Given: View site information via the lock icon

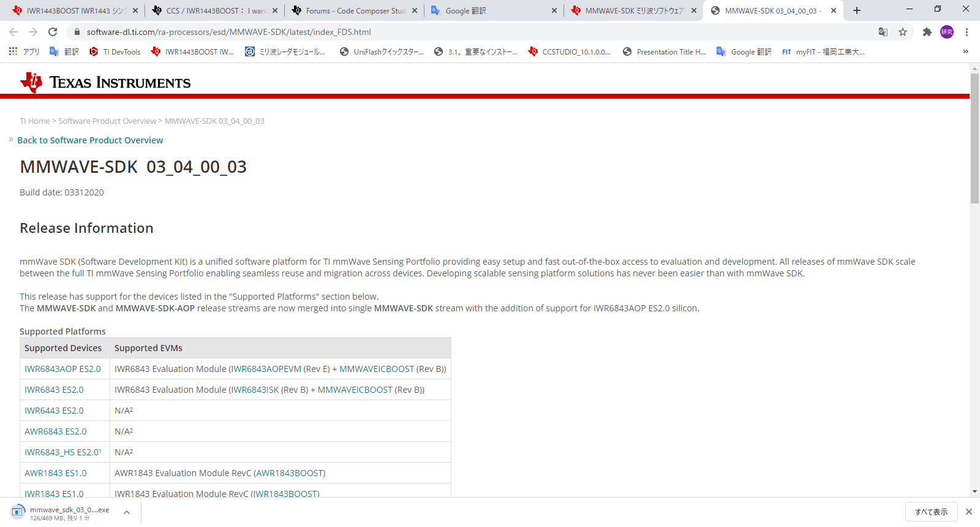Looking at the screenshot, I should 77,32.
